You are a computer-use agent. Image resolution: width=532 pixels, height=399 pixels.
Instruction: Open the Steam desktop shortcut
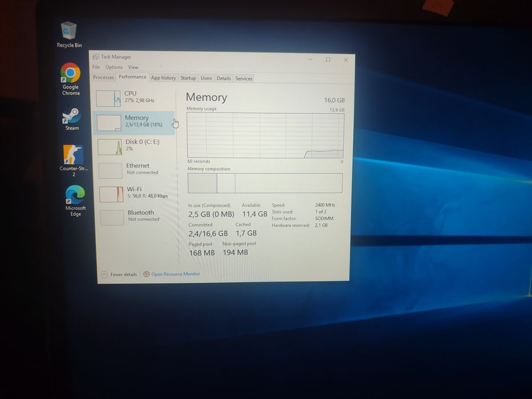72,120
